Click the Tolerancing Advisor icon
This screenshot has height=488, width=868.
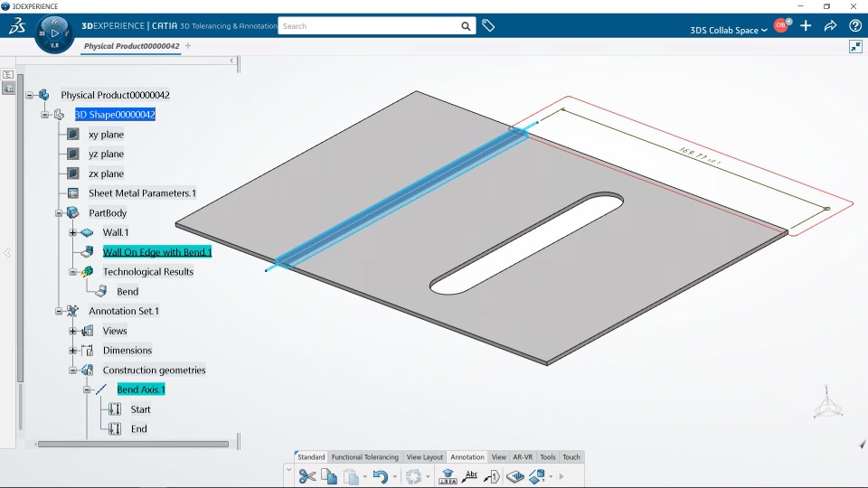[448, 476]
